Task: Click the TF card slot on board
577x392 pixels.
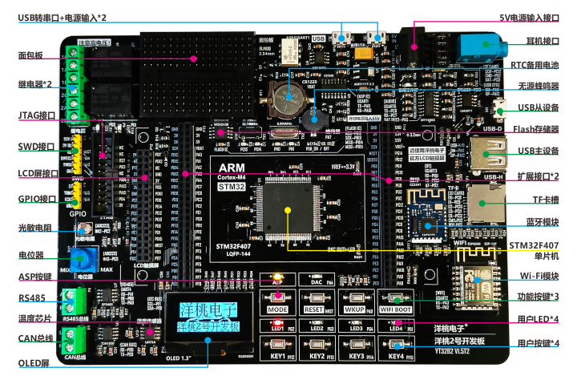Action: [x=486, y=204]
